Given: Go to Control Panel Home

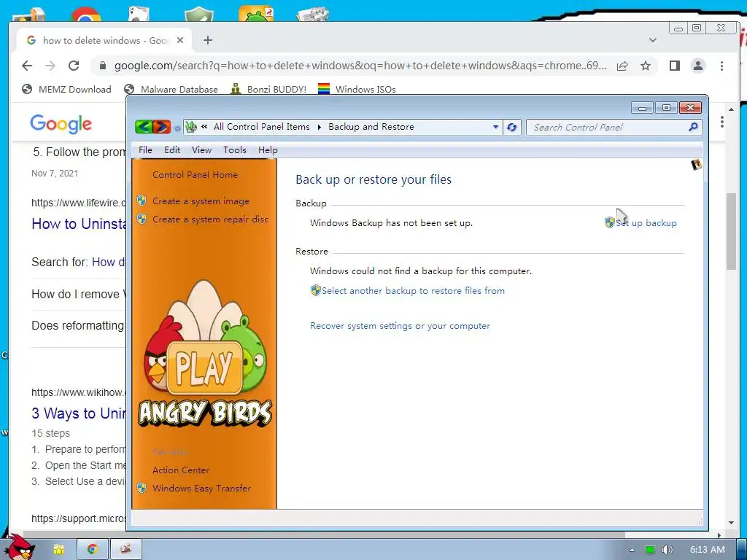Looking at the screenshot, I should point(195,175).
